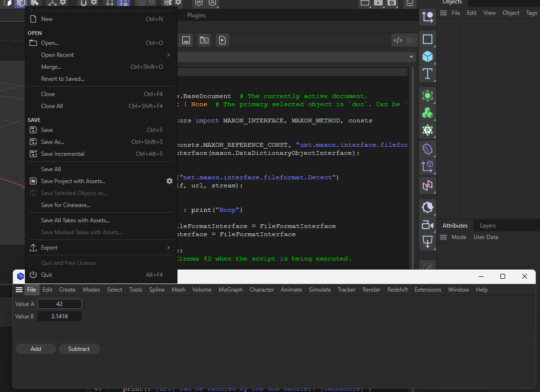Switch to the Layers tab
The height and width of the screenshot is (392, 540).
point(488,226)
